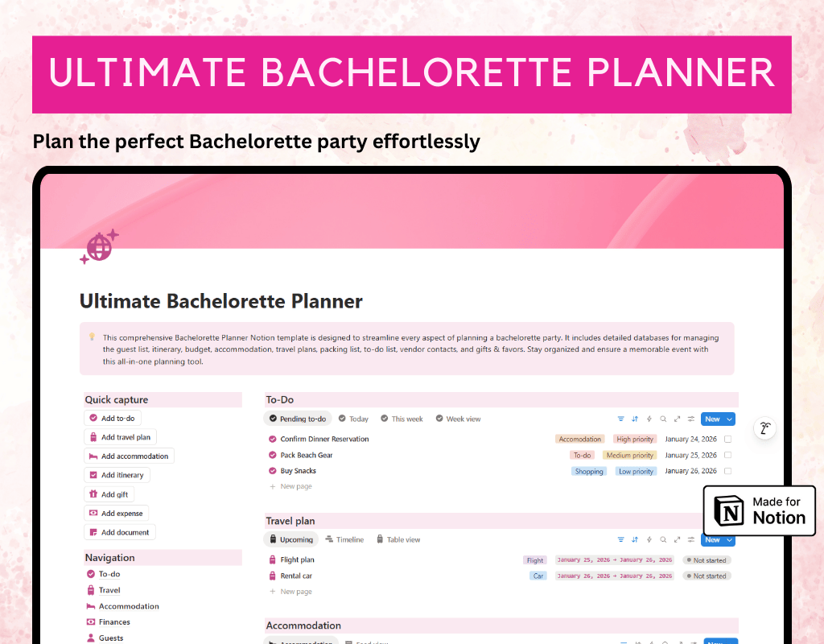Open automations lightning icon in To-Do toolbar

(649, 419)
